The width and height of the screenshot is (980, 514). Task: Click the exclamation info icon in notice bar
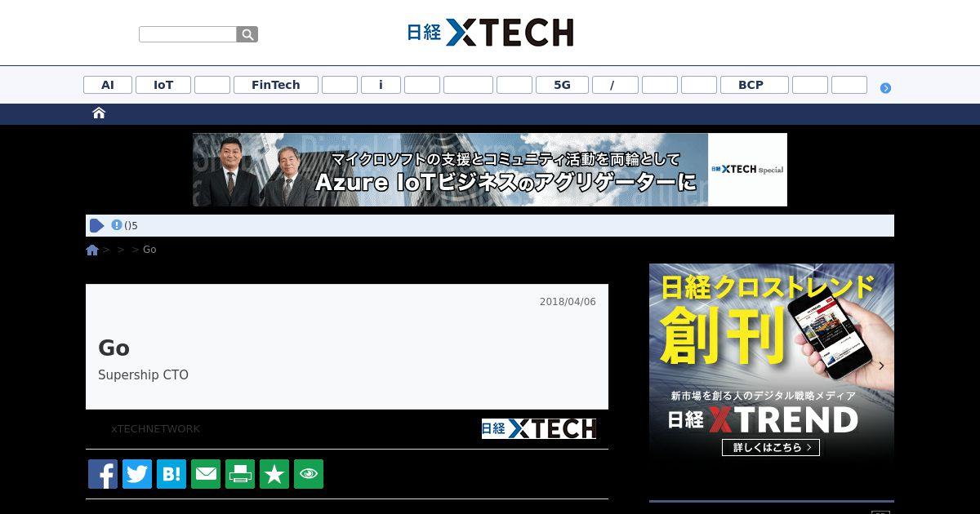[117, 225]
